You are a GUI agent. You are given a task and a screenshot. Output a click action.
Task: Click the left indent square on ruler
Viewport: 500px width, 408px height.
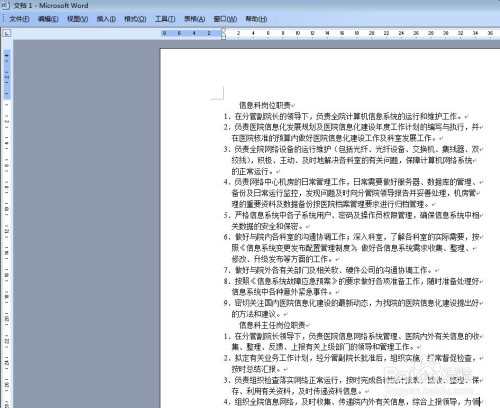point(224,38)
